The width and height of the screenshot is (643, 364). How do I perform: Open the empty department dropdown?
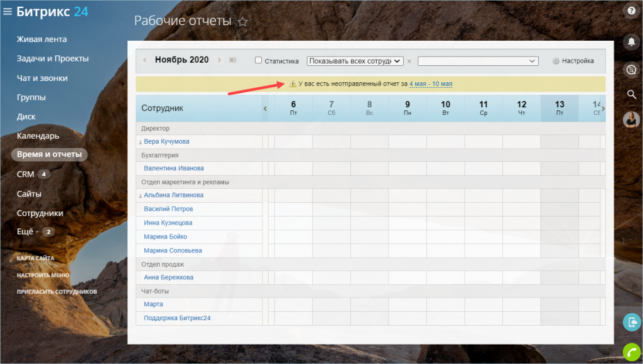pyautogui.click(x=478, y=61)
